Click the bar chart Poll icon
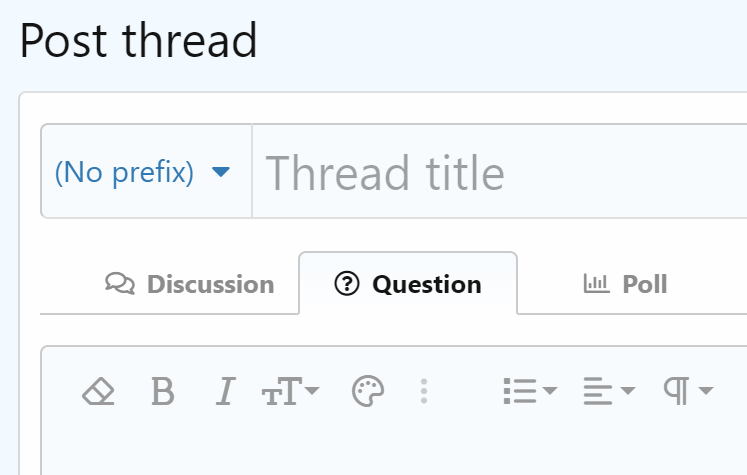 coord(596,284)
